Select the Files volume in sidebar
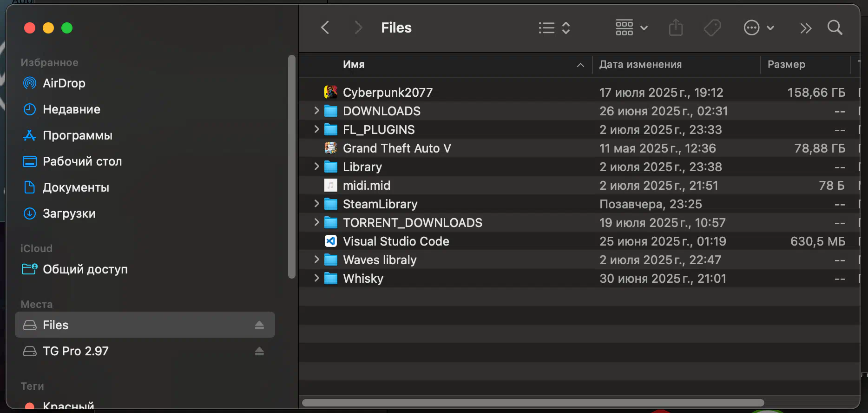Viewport: 868px width, 413px height. pos(145,325)
